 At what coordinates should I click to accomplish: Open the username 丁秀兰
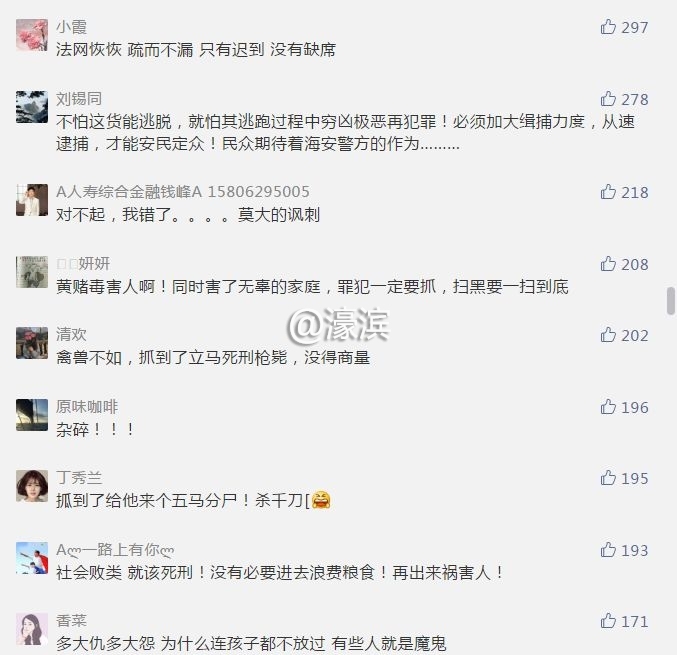click(x=79, y=478)
